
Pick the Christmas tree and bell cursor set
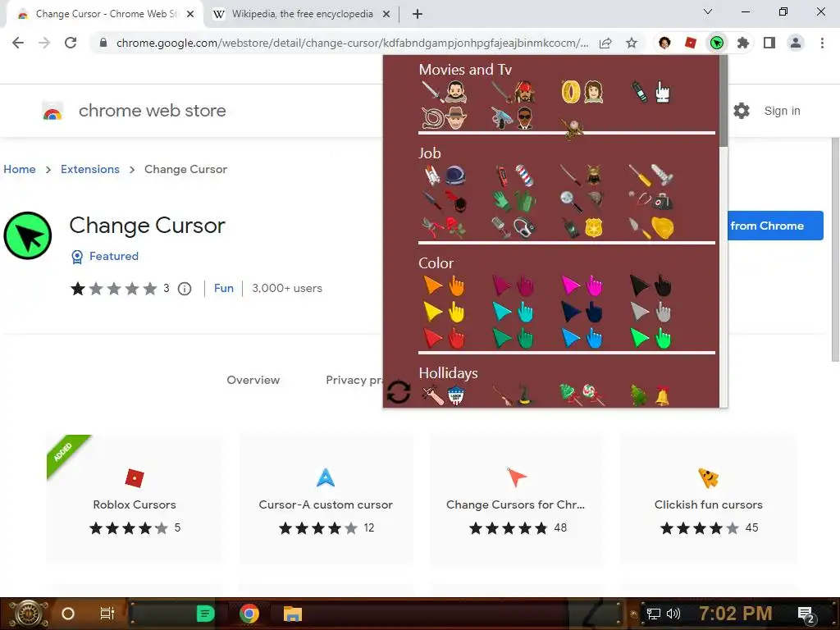(x=650, y=395)
